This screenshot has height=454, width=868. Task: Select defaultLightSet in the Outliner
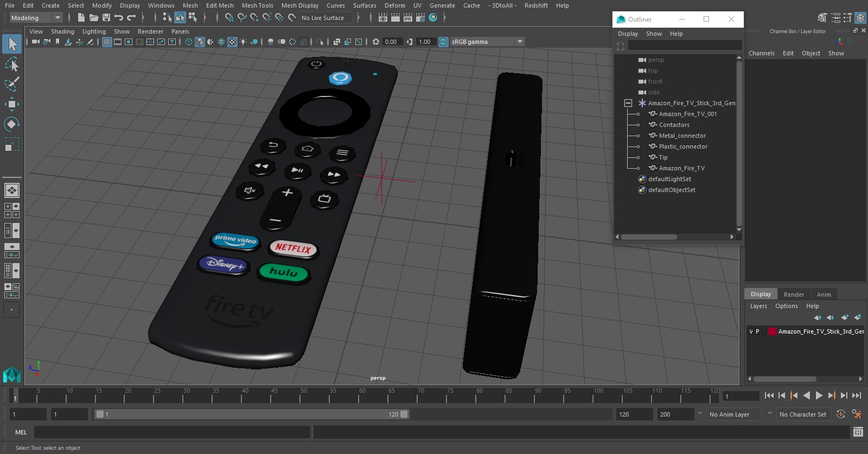tap(669, 179)
